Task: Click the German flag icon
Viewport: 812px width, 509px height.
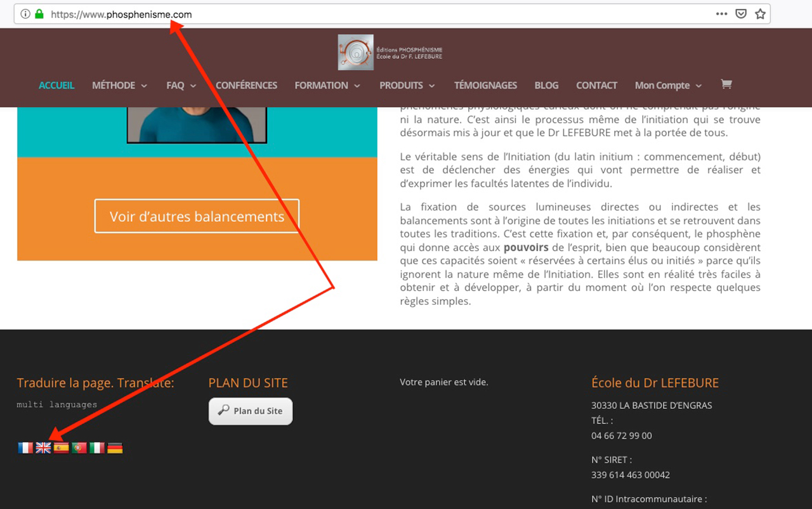Action: pos(115,448)
